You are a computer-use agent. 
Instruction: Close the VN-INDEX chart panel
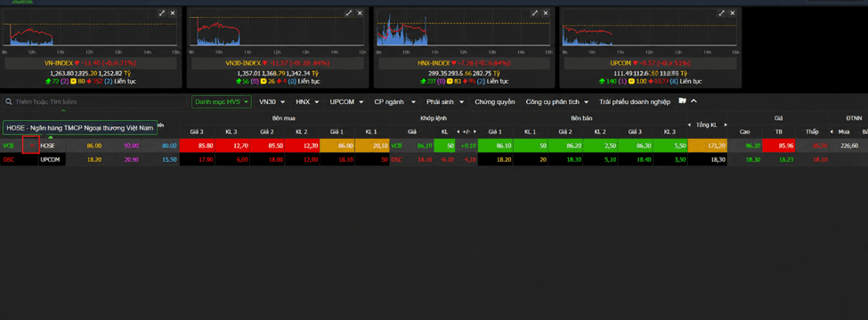[173, 12]
